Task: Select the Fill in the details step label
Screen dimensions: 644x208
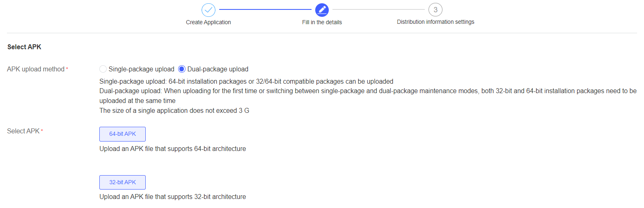Action: [322, 22]
